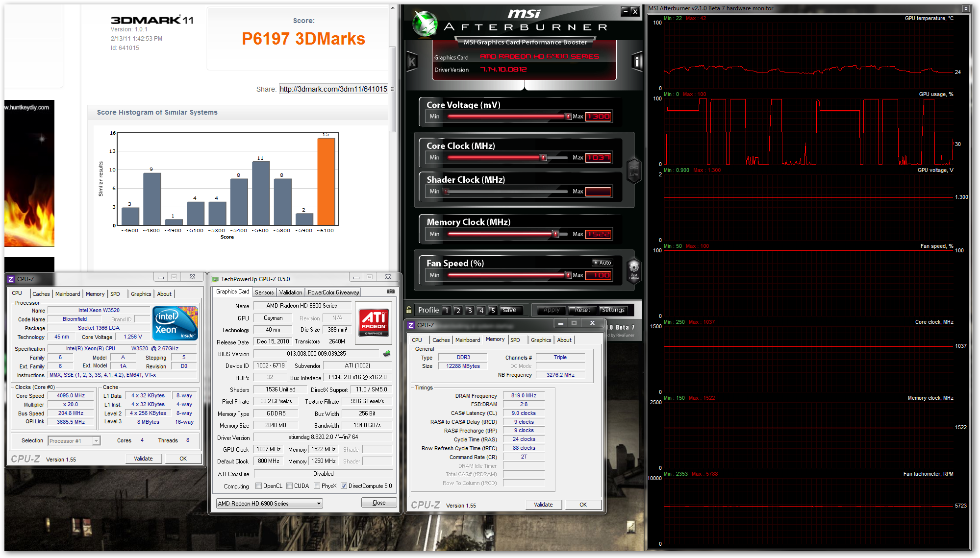Click the Core Clock max value field
This screenshot has height=558, width=980.
tap(598, 158)
